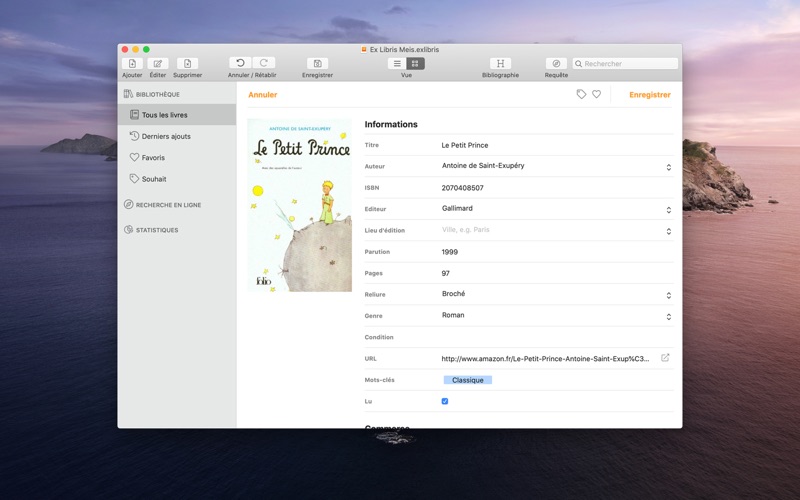
Task: Click the red close window button
Action: [x=125, y=49]
